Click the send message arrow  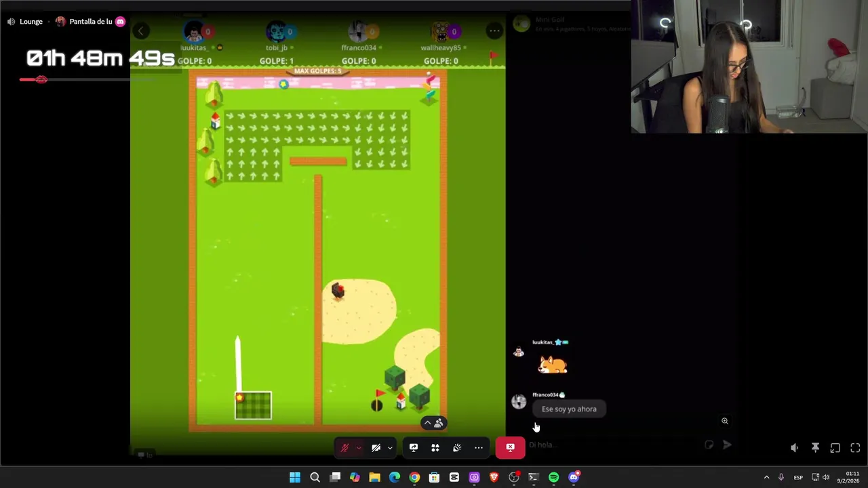727,445
